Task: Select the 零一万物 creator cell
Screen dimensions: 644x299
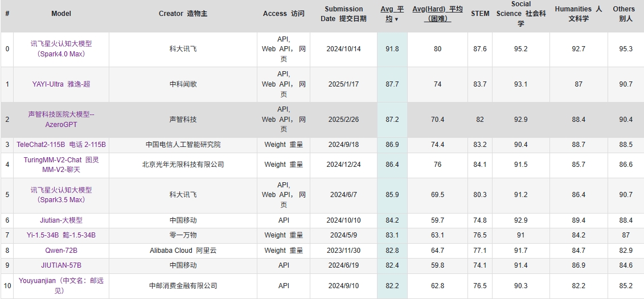Action: 183,235
